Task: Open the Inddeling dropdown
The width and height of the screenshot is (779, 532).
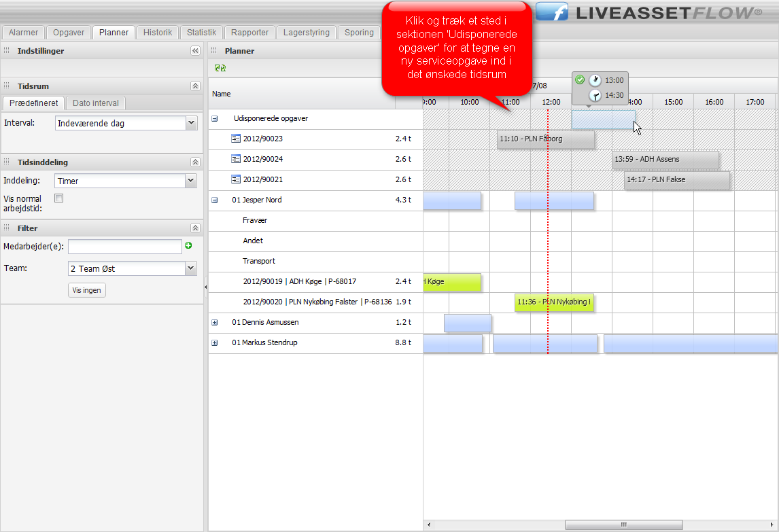Action: point(191,181)
